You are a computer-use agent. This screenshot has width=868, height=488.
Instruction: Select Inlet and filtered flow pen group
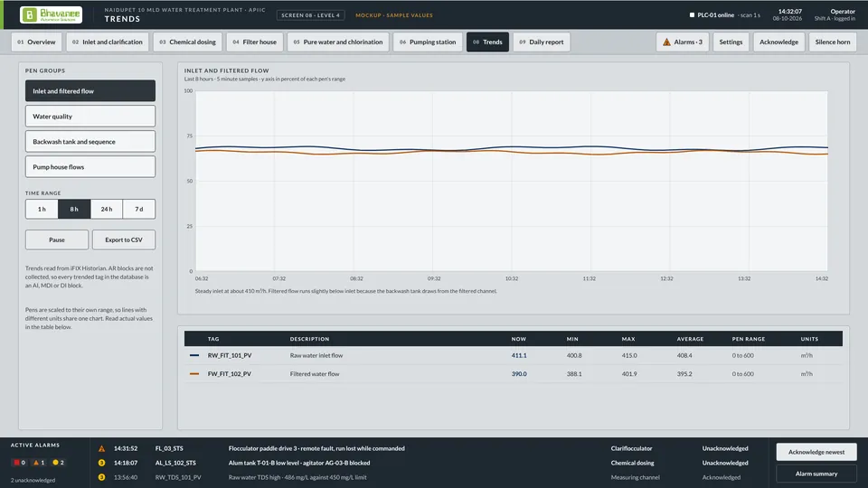90,90
